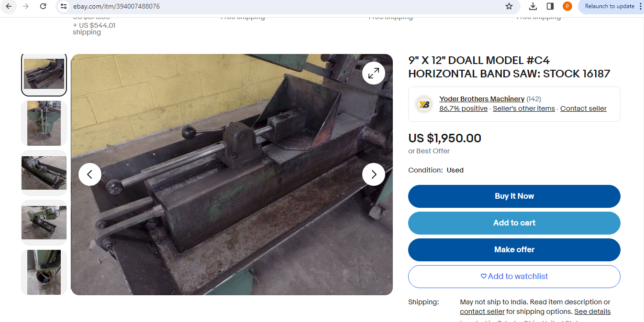Viewport: 644px width, 322px height.
Task: View site information icon in address bar
Action: pyautogui.click(x=64, y=6)
